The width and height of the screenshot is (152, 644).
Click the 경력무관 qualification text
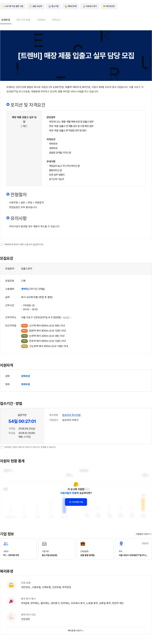coord(25,376)
